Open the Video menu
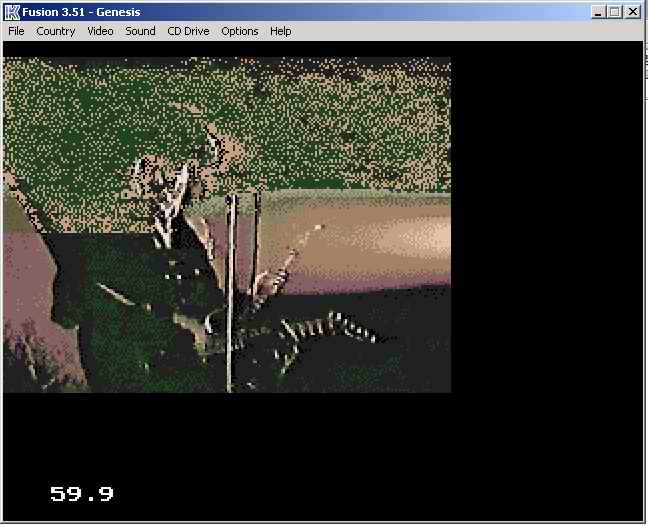This screenshot has width=648, height=526. (x=100, y=31)
